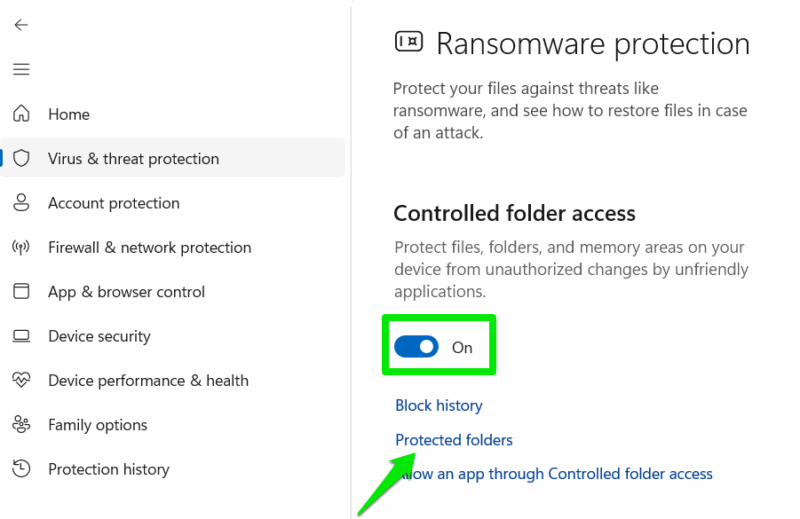Click the Home house icon
800x519 pixels.
21,114
